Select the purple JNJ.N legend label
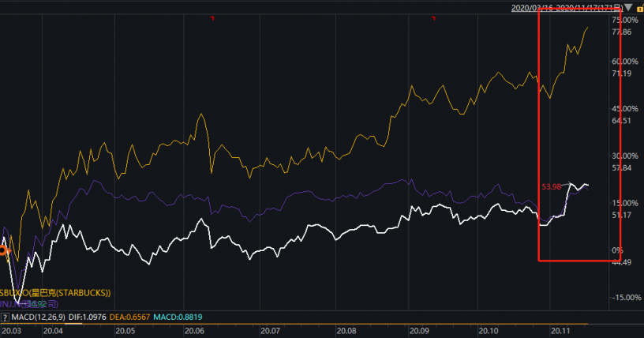The image size is (644, 338). 22,303
